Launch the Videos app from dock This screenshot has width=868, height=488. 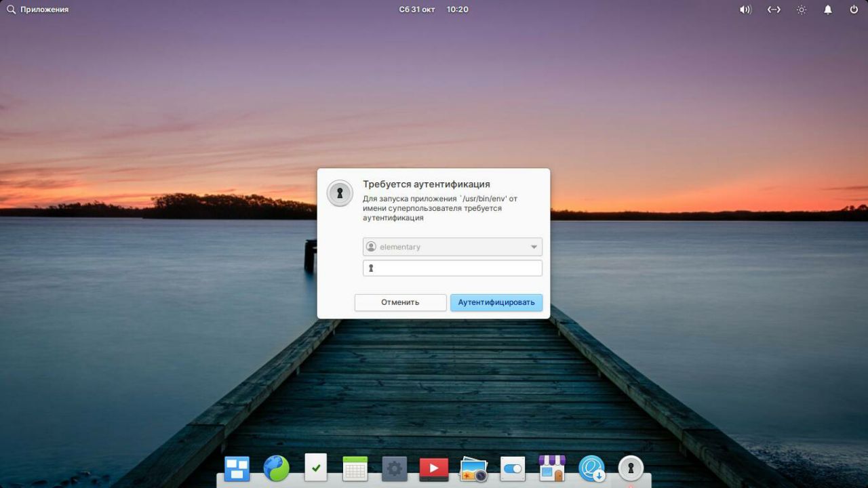click(433, 468)
